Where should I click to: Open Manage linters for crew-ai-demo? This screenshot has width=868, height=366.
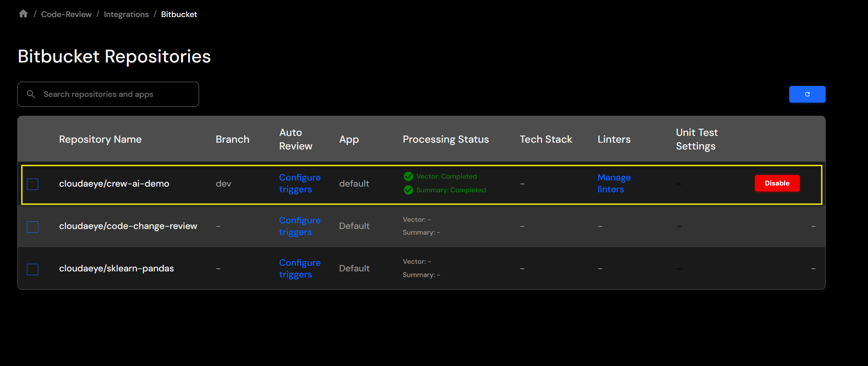click(614, 183)
